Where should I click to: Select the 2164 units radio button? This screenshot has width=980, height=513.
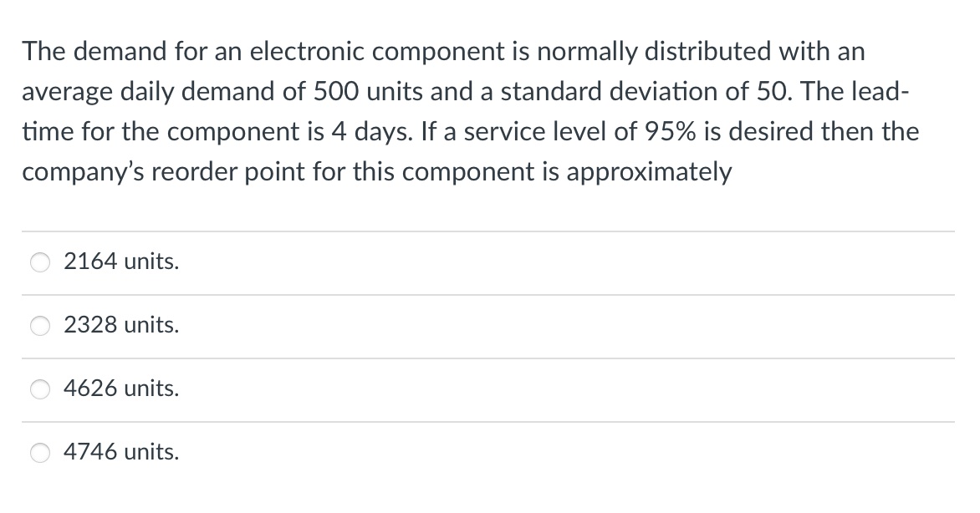pyautogui.click(x=39, y=262)
